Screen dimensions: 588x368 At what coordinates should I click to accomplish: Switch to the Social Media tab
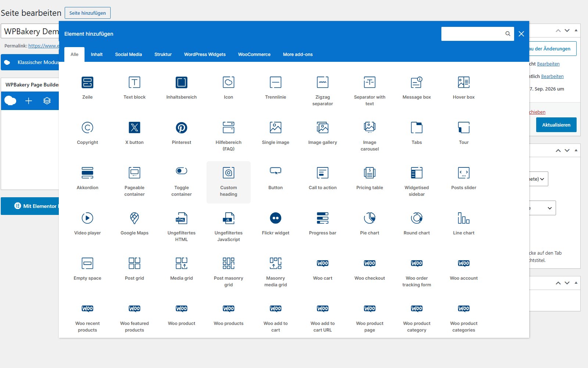pyautogui.click(x=129, y=54)
